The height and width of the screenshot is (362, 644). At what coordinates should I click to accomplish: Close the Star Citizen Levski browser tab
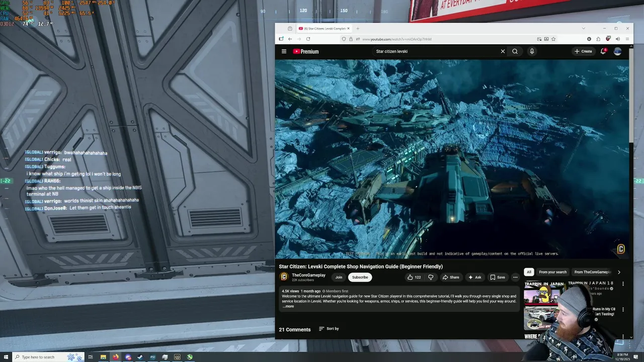click(348, 29)
